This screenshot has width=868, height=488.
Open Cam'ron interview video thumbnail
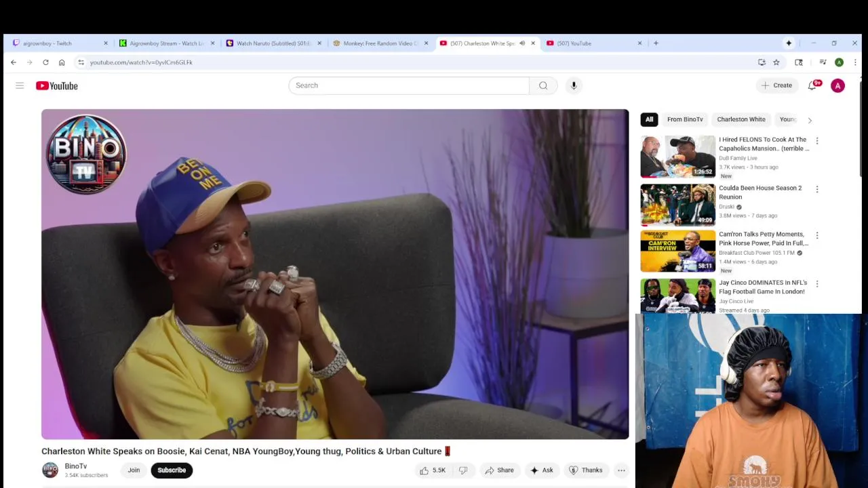tap(677, 251)
